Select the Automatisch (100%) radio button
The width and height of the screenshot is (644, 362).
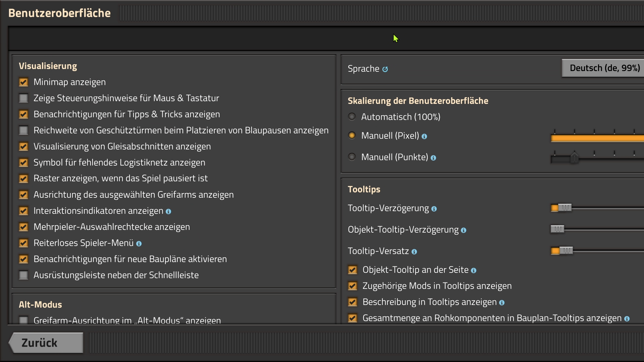(x=352, y=117)
